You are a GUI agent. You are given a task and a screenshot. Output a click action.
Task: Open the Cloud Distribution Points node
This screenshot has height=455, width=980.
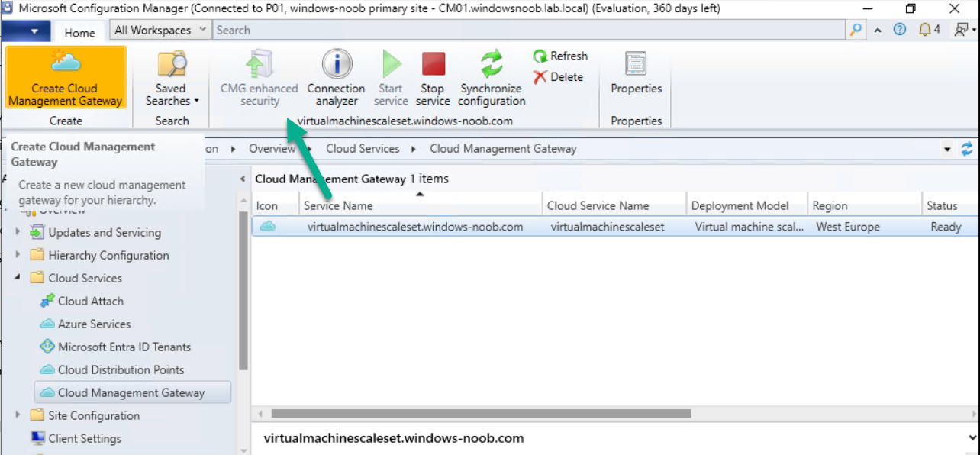point(121,370)
